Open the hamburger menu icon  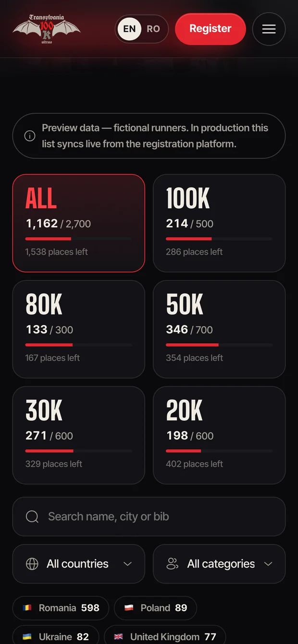269,29
